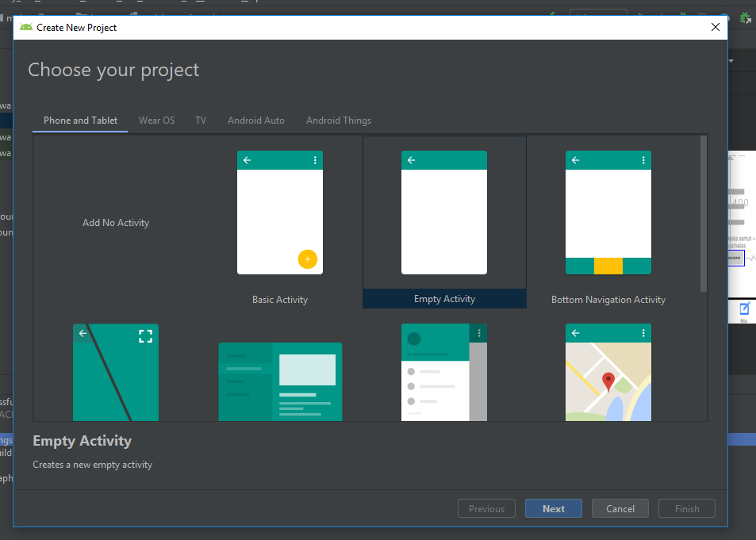Select the Google Maps Activity thumbnail
The width and height of the screenshot is (756, 540).
pos(608,372)
